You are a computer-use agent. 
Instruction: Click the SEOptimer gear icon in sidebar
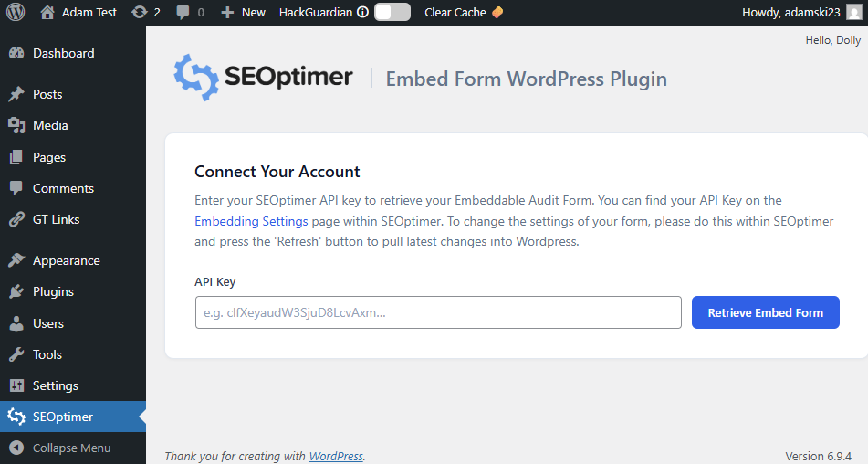[16, 417]
